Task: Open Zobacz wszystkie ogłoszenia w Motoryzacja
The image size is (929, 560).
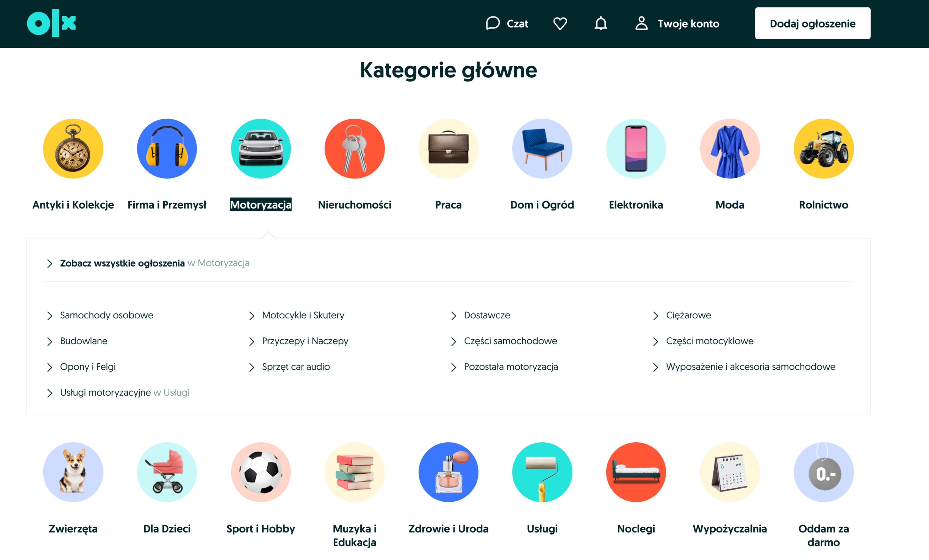Action: [x=155, y=263]
